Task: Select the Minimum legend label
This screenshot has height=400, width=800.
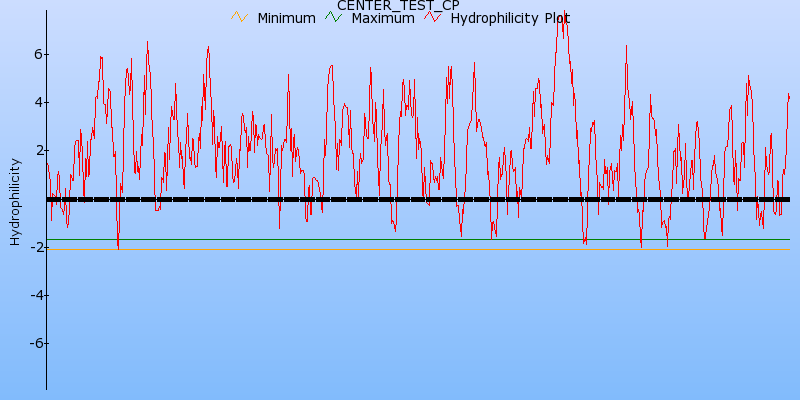Action: pyautogui.click(x=286, y=18)
